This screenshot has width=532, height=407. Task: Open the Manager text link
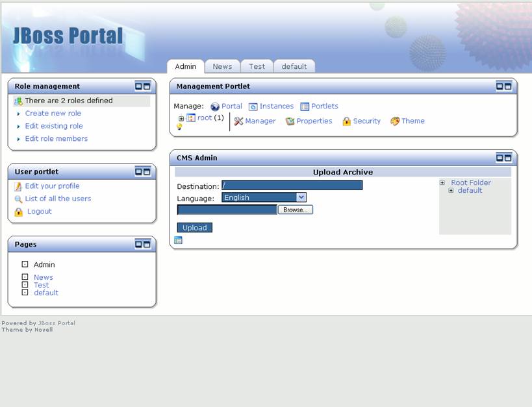(x=260, y=121)
